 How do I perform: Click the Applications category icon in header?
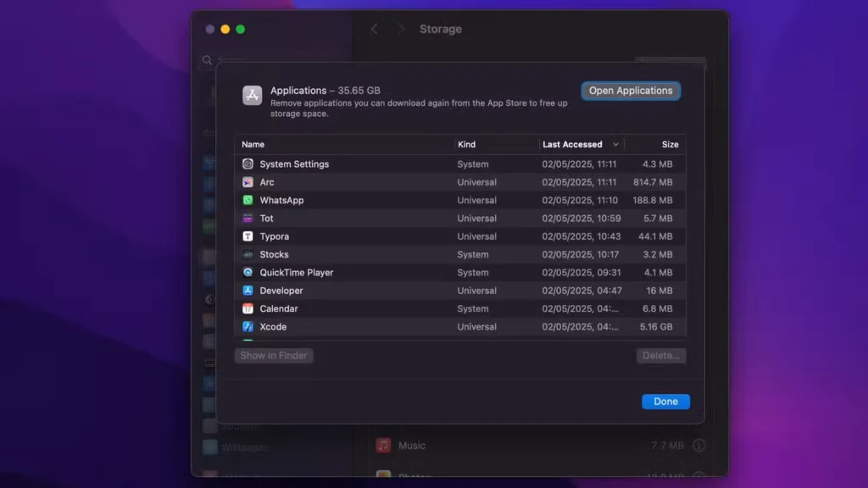pyautogui.click(x=252, y=95)
